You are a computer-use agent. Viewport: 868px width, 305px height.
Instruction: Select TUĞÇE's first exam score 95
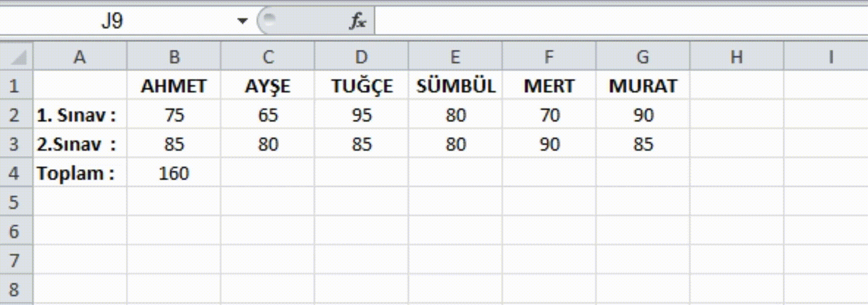[361, 115]
